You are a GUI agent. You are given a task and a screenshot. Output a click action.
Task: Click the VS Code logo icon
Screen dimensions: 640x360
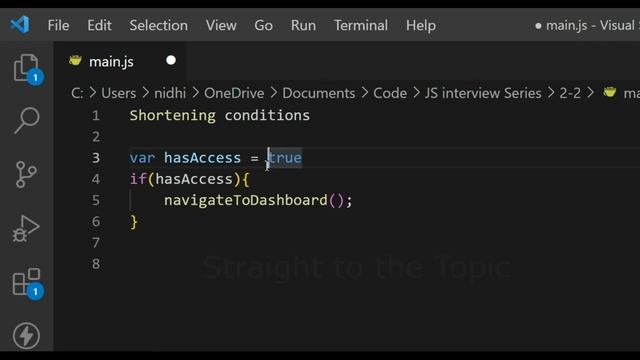[20, 25]
